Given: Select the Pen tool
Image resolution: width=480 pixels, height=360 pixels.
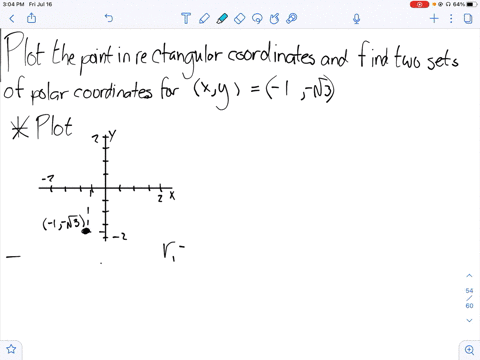Looking at the screenshot, I should (204, 18).
